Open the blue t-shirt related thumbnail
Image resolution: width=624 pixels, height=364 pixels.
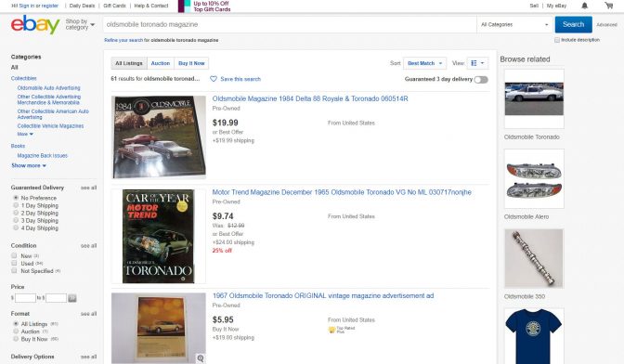click(x=534, y=336)
